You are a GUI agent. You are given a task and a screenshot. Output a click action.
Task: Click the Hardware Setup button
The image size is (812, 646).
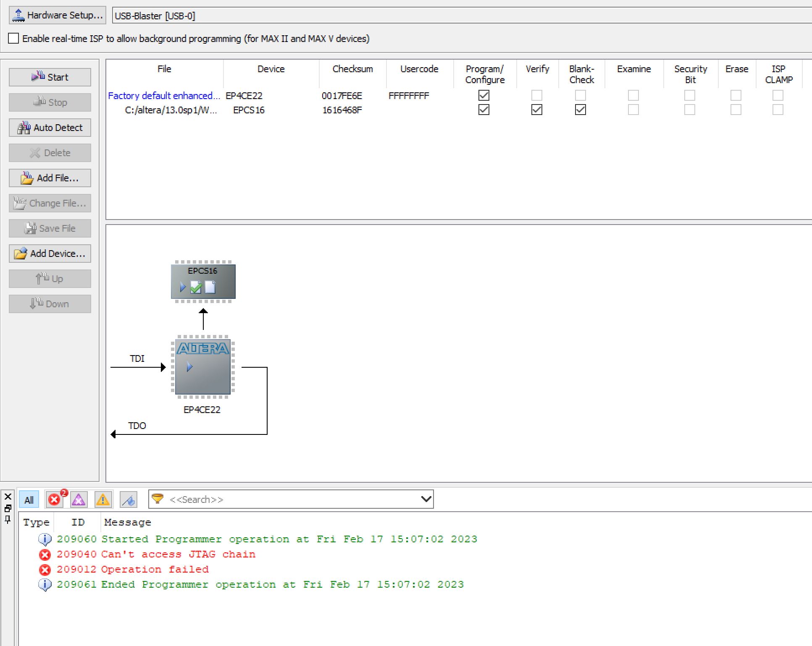[x=58, y=15]
